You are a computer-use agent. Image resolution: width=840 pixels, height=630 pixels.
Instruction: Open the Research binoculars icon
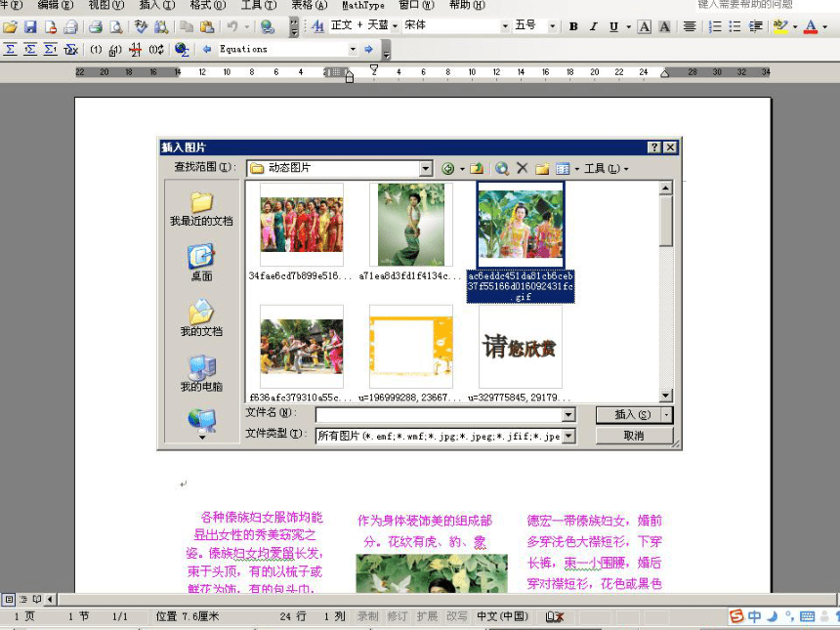pyautogui.click(x=161, y=26)
